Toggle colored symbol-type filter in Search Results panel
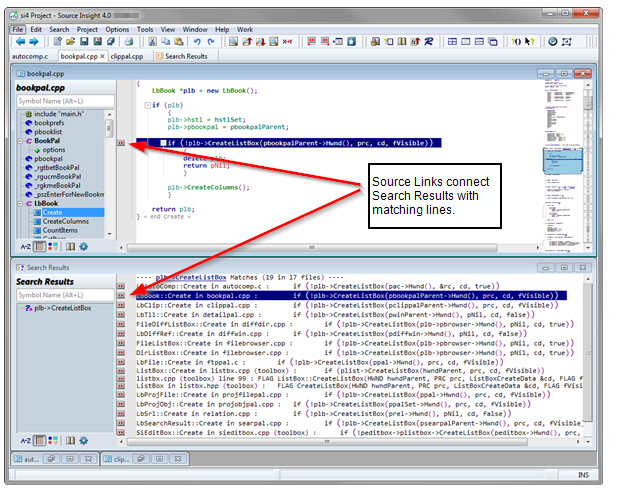621x494 pixels. coord(53,441)
